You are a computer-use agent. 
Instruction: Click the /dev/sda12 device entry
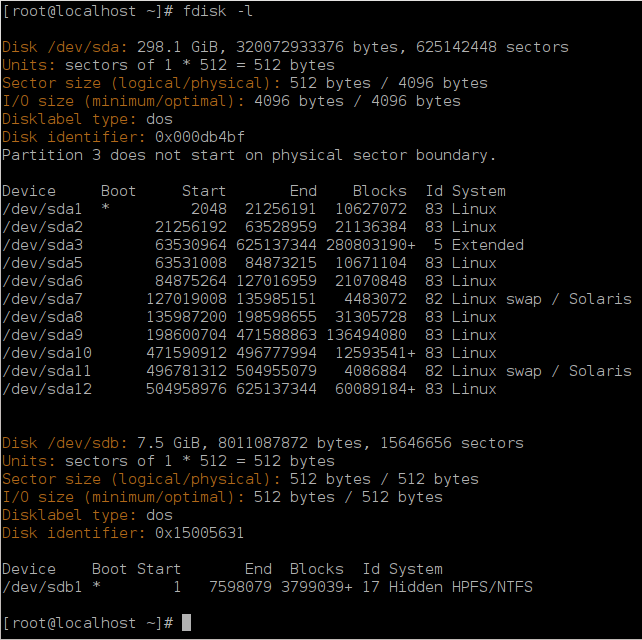(47, 389)
